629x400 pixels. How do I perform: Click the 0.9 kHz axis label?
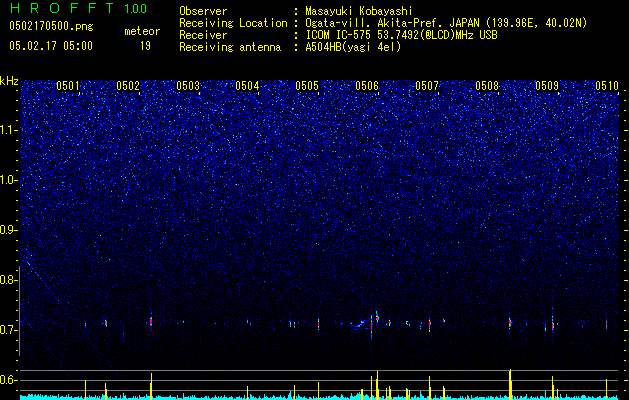[8, 230]
